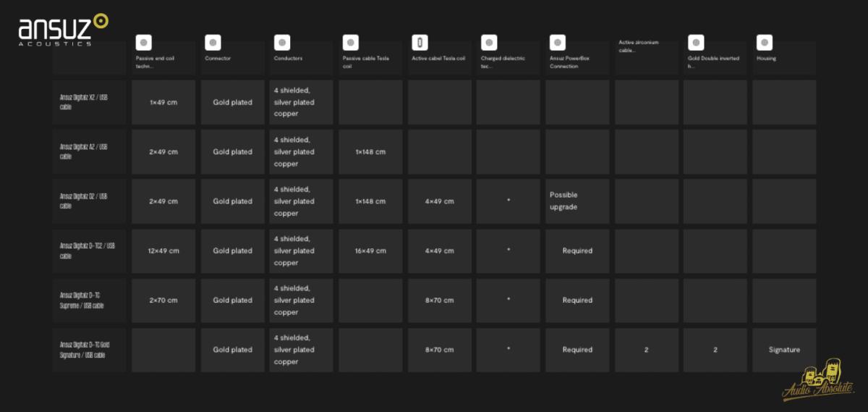Select the Passive end coil techn... header
Viewport: 868px width, 412px height.
point(156,62)
